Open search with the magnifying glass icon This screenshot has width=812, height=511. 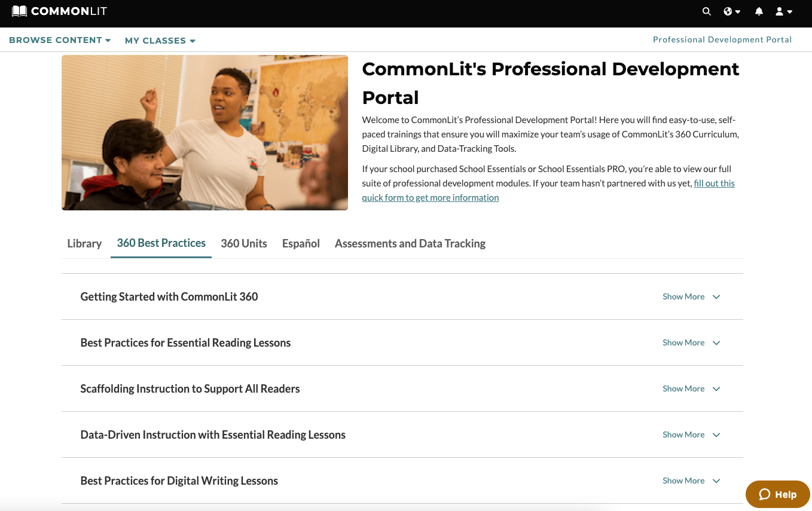pos(707,11)
